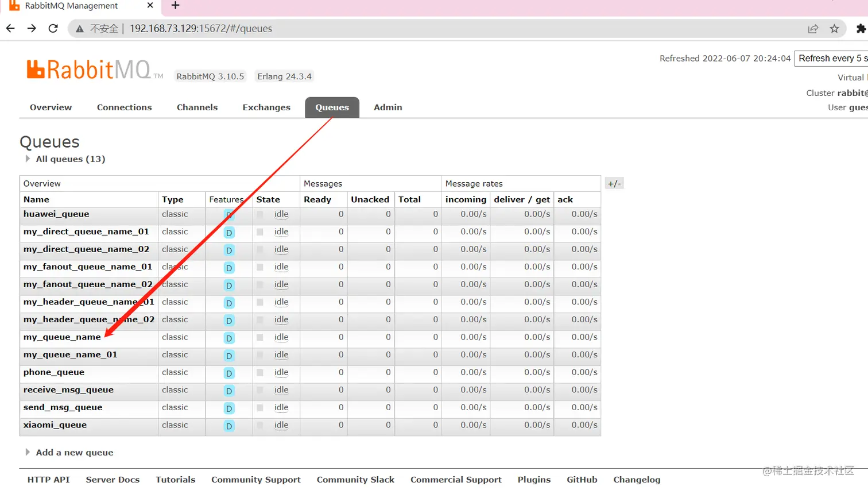Open the Refresh every 5 s dropdown
The height and width of the screenshot is (490, 868).
point(831,58)
